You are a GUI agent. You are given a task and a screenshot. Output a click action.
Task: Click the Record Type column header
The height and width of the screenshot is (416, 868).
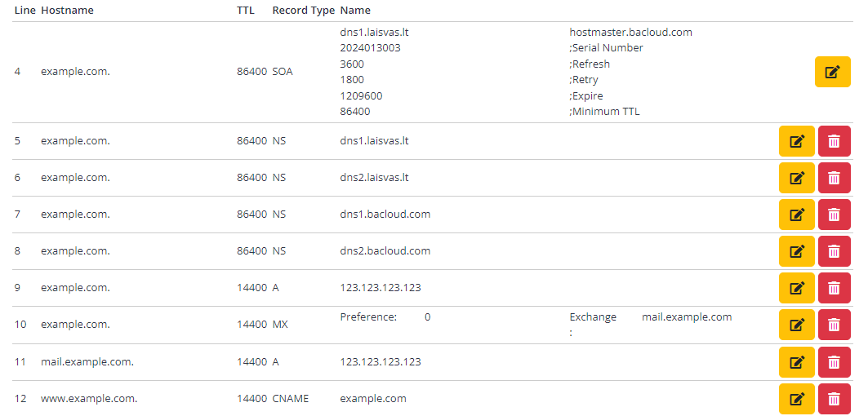[304, 11]
